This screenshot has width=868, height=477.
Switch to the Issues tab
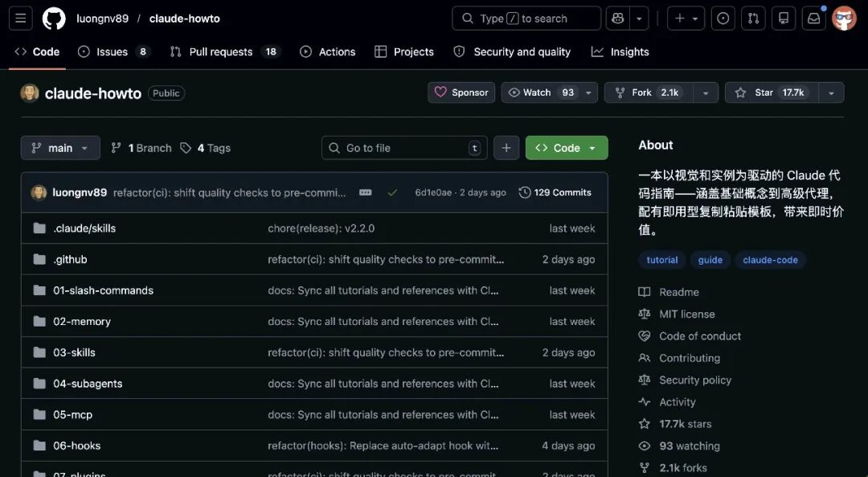click(113, 51)
